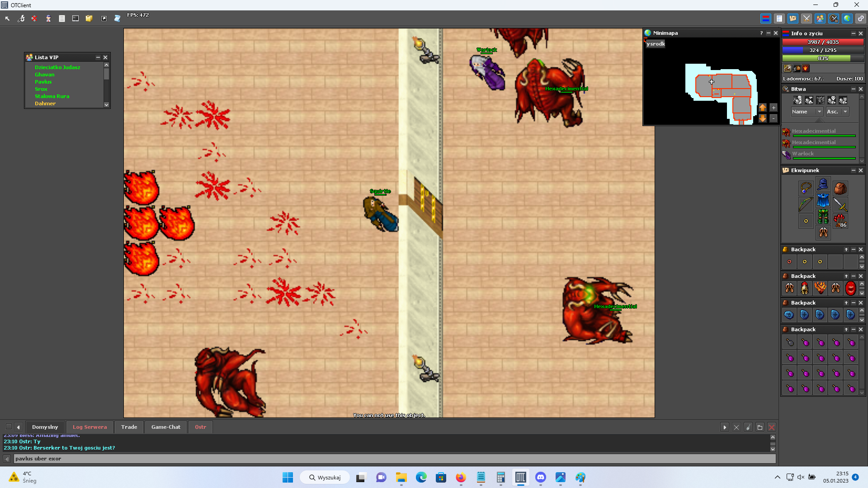Switch to Trade chat tab
The height and width of the screenshot is (488, 868).
click(129, 427)
